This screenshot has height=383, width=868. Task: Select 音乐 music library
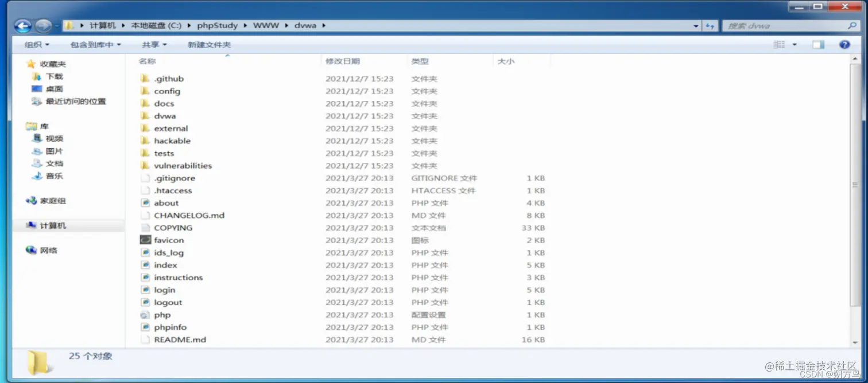click(55, 176)
